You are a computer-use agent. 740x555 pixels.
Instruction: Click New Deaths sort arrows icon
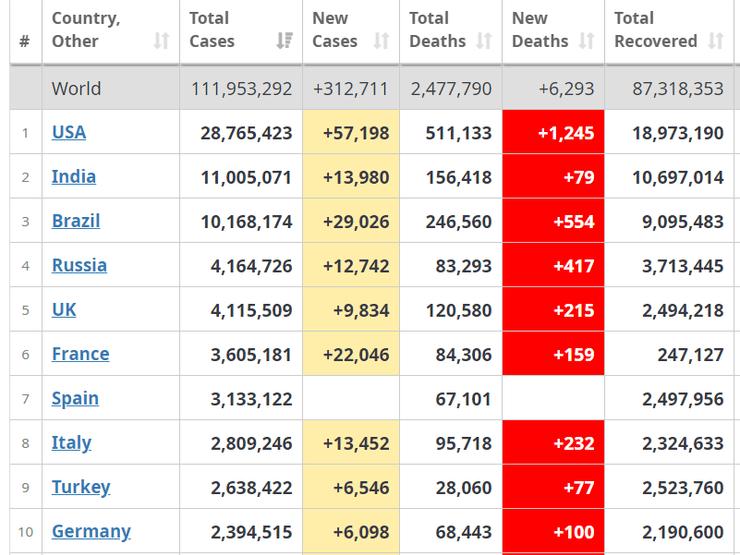click(x=587, y=41)
